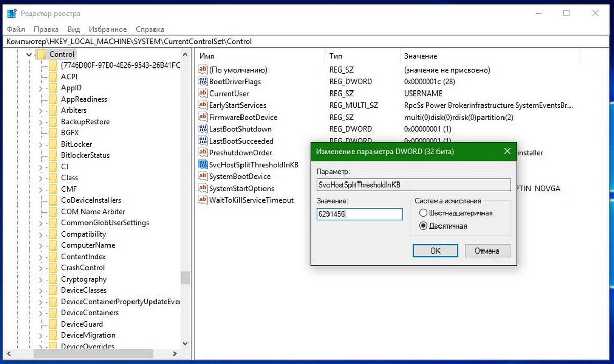Collapse the Control tree node
Image resolution: width=614 pixels, height=364 pixels.
coord(30,54)
